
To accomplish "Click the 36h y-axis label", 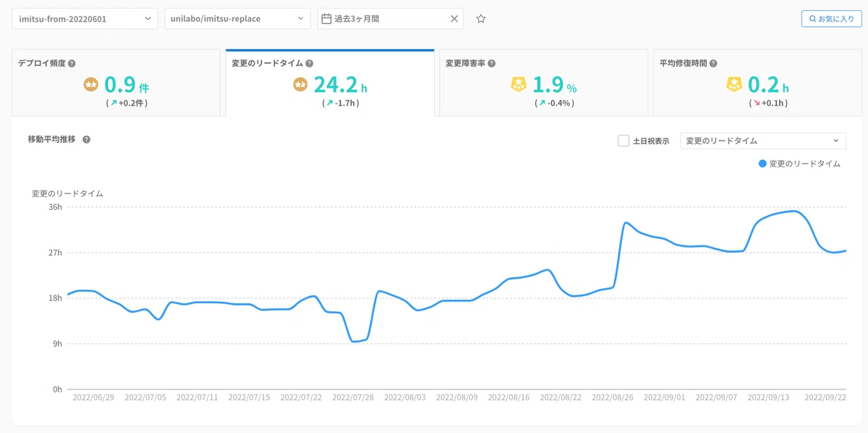I will [x=55, y=207].
